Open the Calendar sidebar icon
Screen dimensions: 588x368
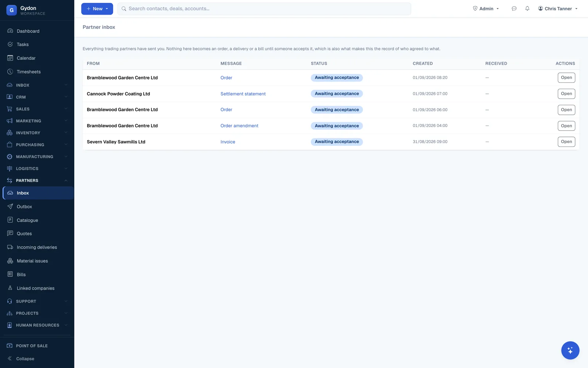pyautogui.click(x=10, y=58)
